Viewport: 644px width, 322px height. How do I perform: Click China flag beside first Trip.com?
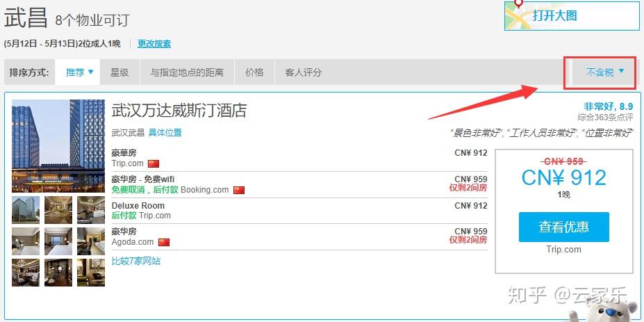click(x=154, y=163)
